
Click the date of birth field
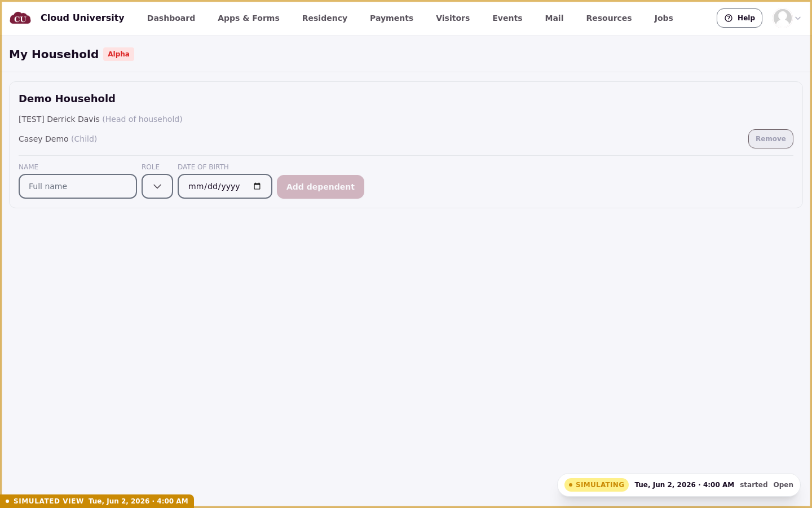coord(225,186)
